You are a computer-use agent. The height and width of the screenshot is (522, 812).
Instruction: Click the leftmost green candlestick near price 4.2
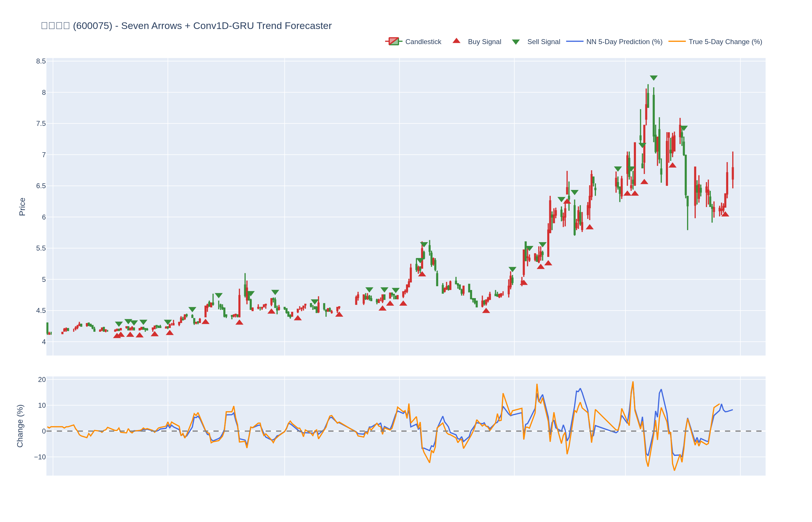click(x=48, y=328)
